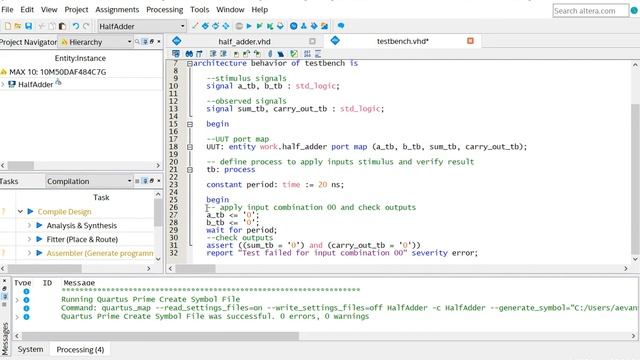This screenshot has height=360, width=640.
Task: Close the half_adder.vhd tab
Action: click(312, 41)
